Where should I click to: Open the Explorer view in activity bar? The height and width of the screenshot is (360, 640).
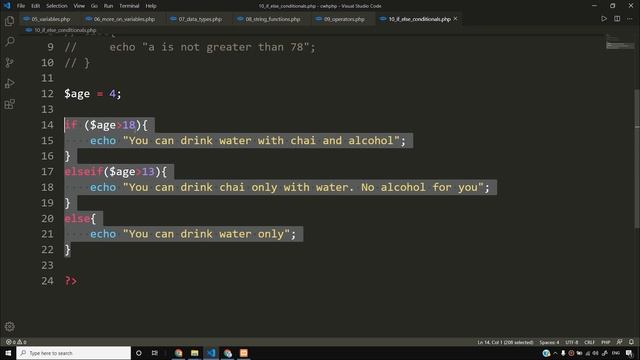9,21
